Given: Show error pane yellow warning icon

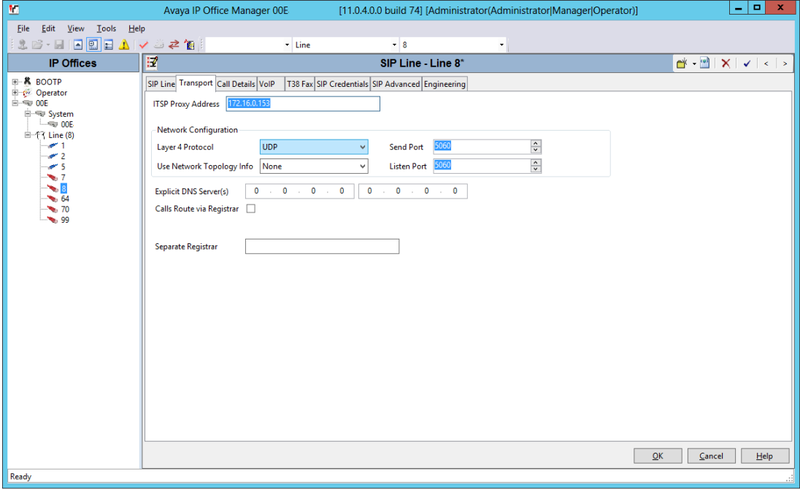Looking at the screenshot, I should (124, 45).
